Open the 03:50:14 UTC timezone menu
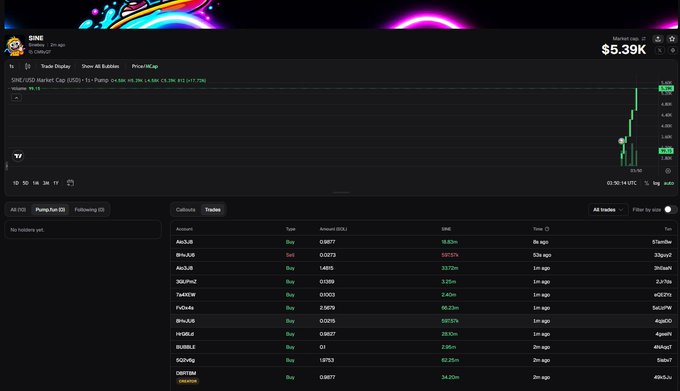This screenshot has width=680, height=391. [621, 183]
